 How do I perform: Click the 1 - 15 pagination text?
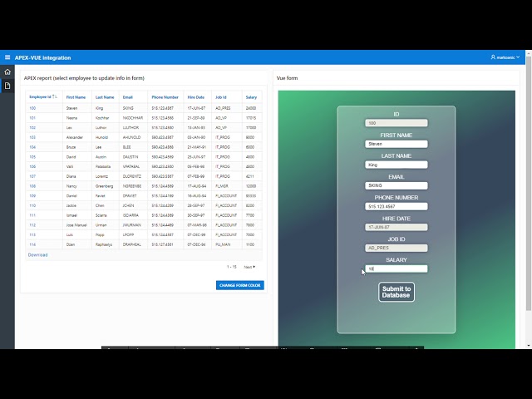coord(231,267)
